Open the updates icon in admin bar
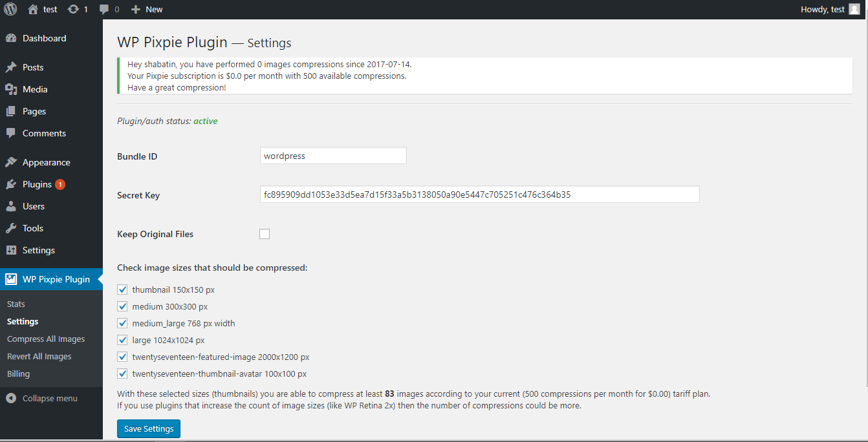The height and width of the screenshot is (442, 868). pyautogui.click(x=73, y=9)
